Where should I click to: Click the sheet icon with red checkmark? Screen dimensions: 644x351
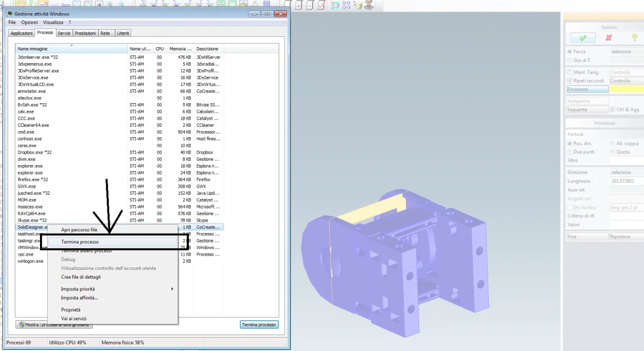click(x=321, y=4)
